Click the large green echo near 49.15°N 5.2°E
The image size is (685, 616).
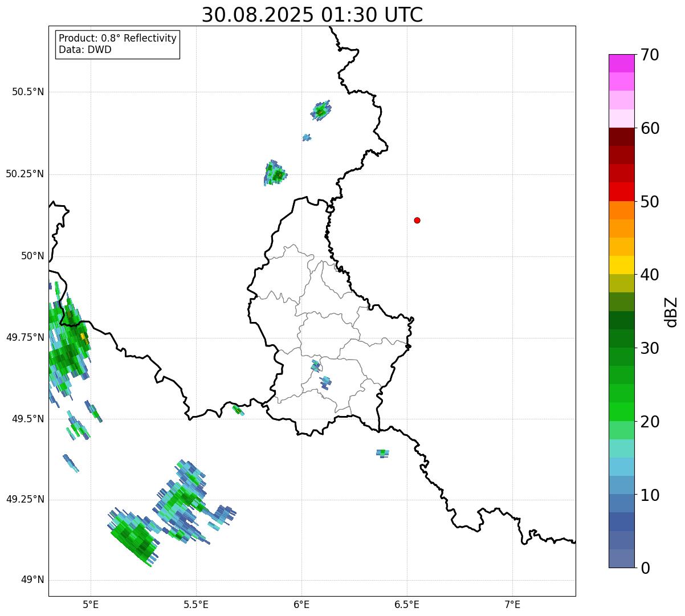(x=134, y=537)
